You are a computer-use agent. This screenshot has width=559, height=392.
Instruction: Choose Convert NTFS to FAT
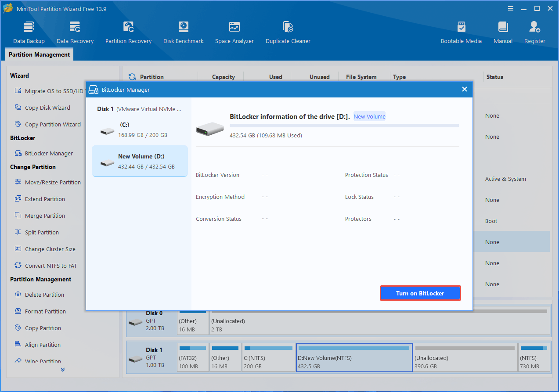[46, 266]
